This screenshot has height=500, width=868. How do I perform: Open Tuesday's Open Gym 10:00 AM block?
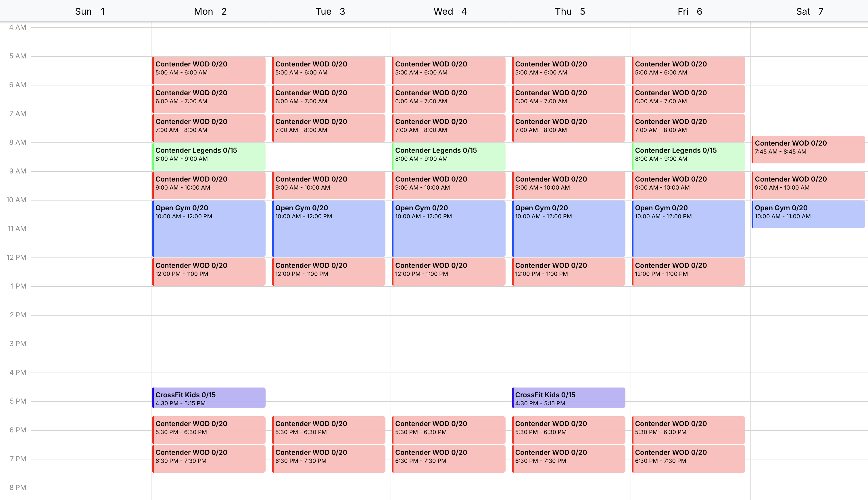tap(328, 228)
